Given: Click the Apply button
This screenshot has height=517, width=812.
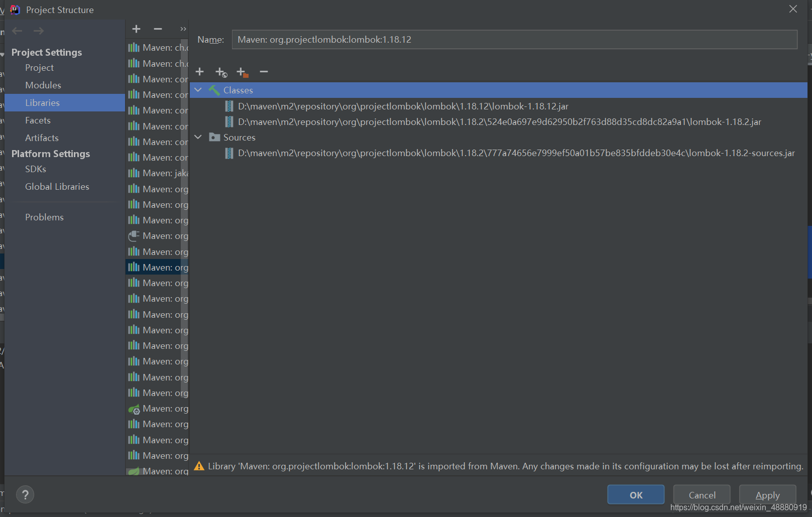Looking at the screenshot, I should pos(767,495).
